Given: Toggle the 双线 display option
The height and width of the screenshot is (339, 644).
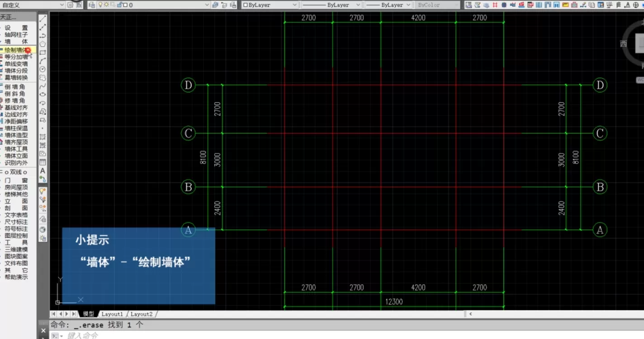Looking at the screenshot, I should click(16, 172).
